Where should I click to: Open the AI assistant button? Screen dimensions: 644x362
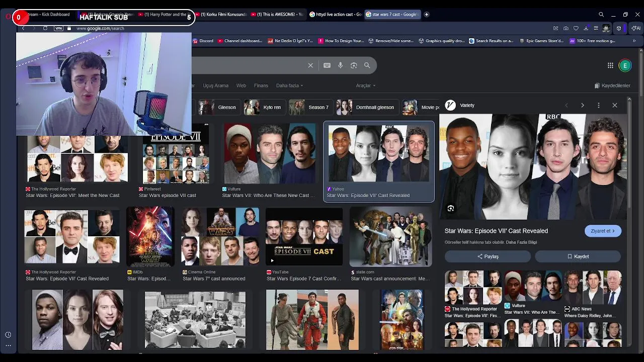[x=637, y=28]
